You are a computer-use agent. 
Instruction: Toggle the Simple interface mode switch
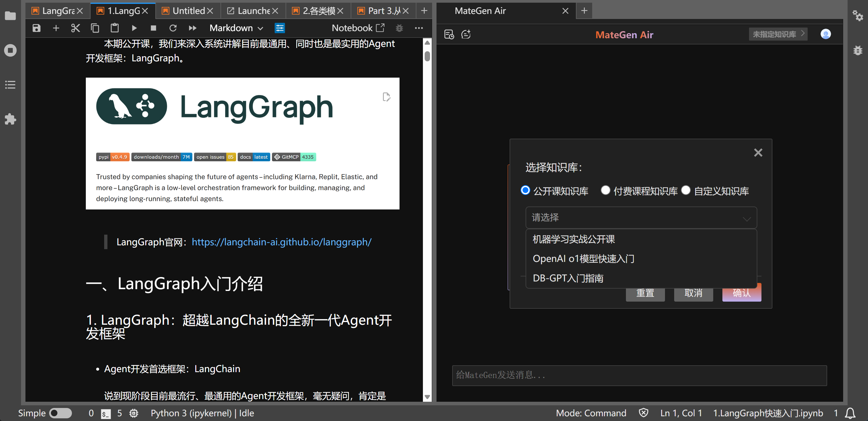click(x=60, y=413)
